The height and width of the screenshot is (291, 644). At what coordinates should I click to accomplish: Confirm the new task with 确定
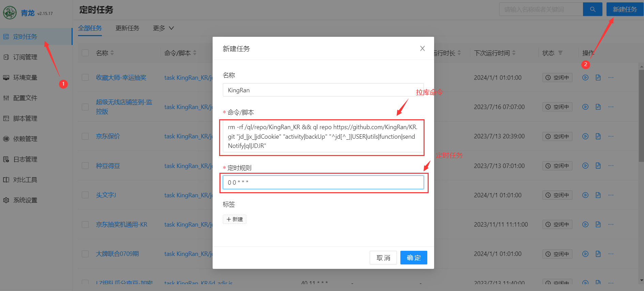414,258
